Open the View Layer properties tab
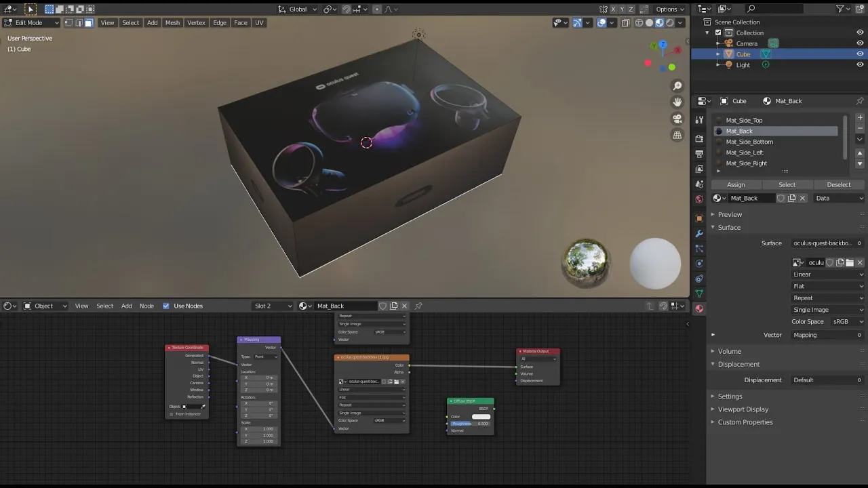 pos(699,169)
